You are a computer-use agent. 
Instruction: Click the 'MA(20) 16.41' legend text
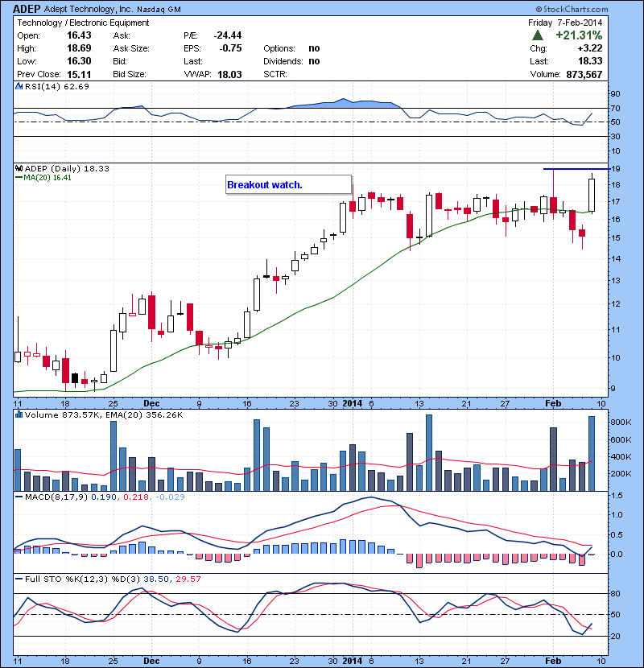pyautogui.click(x=47, y=178)
